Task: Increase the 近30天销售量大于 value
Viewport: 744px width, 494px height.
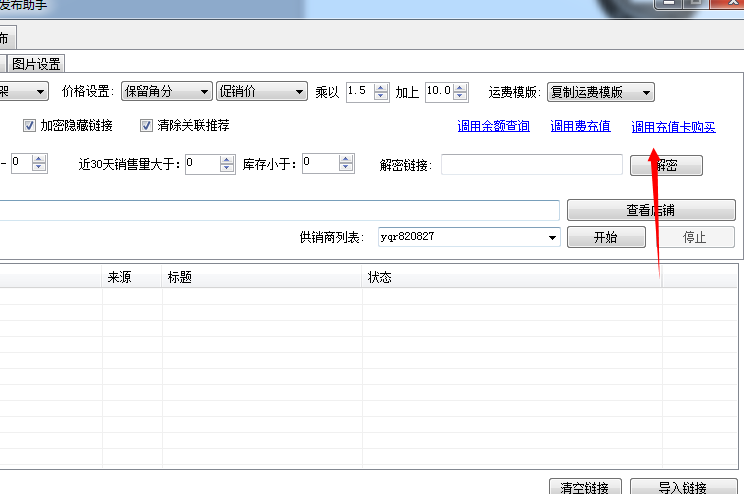Action: coord(228,159)
